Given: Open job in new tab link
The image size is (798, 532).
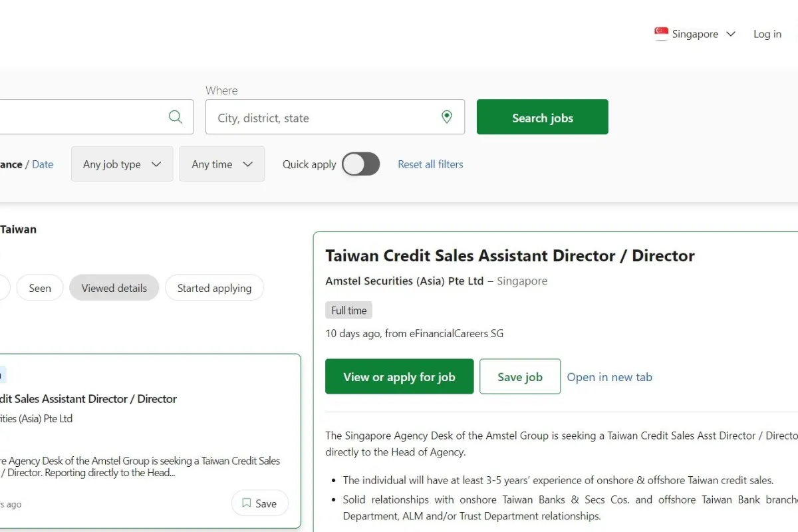Looking at the screenshot, I should (610, 377).
